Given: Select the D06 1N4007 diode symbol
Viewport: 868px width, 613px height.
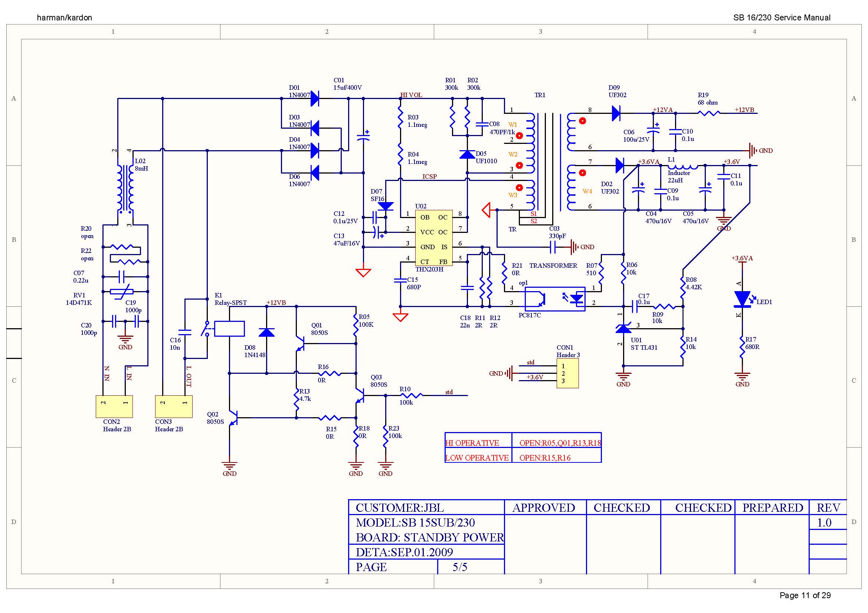Looking at the screenshot, I should coord(315,173).
